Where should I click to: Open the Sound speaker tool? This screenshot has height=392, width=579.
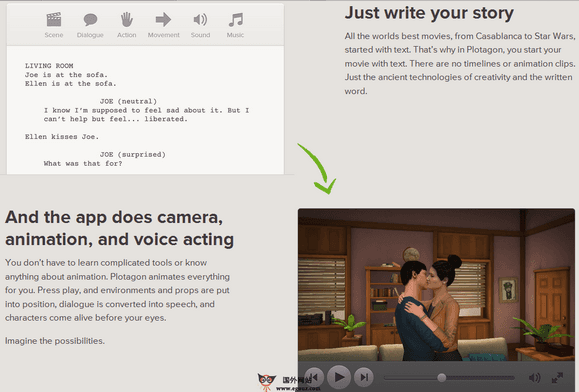pos(201,20)
